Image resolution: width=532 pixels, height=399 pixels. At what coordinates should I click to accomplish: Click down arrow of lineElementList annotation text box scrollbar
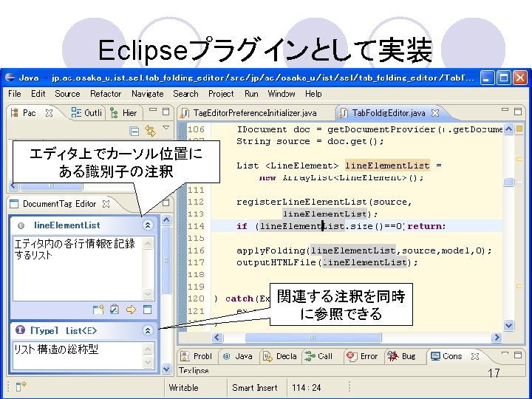pyautogui.click(x=148, y=293)
